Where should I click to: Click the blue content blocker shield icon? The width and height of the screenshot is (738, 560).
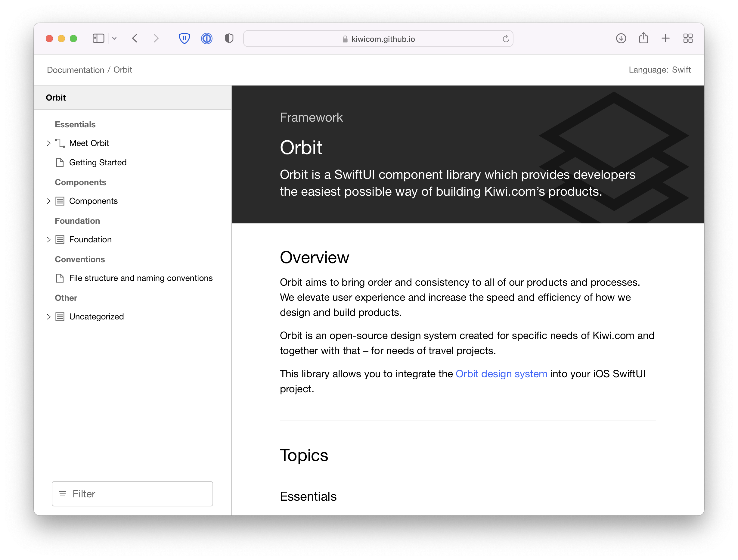pyautogui.click(x=184, y=38)
